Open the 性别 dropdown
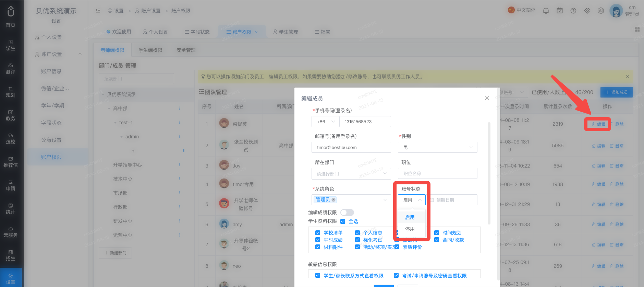 (438, 147)
